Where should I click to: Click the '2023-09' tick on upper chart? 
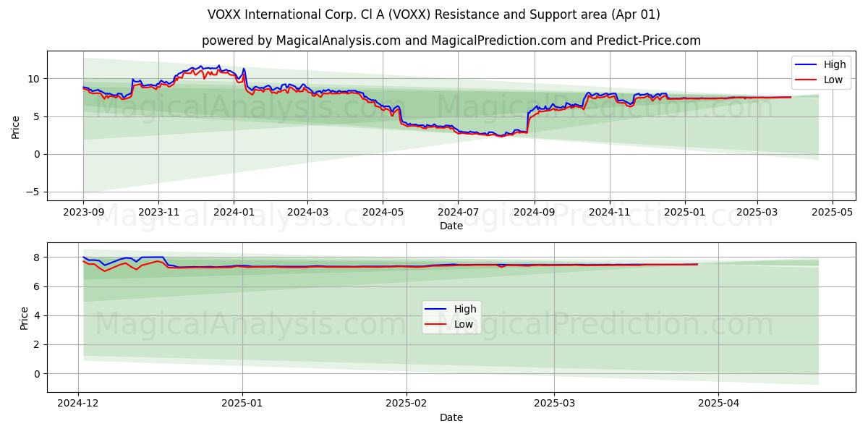[83, 212]
